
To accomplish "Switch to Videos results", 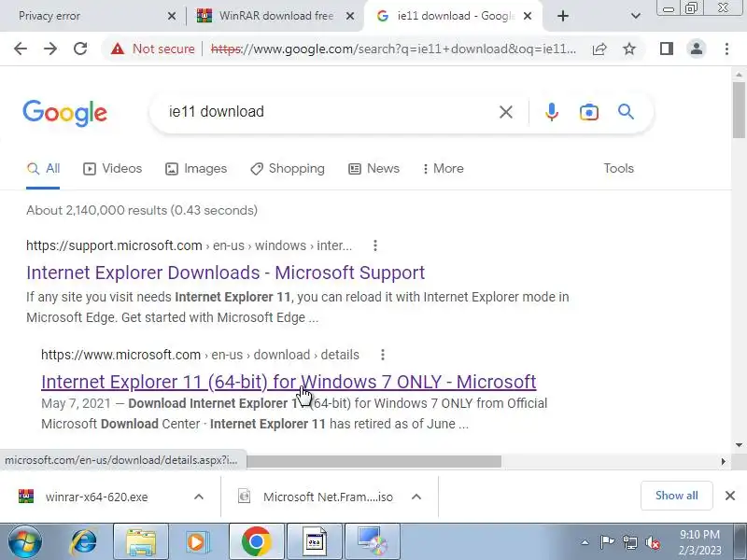I will point(112,169).
